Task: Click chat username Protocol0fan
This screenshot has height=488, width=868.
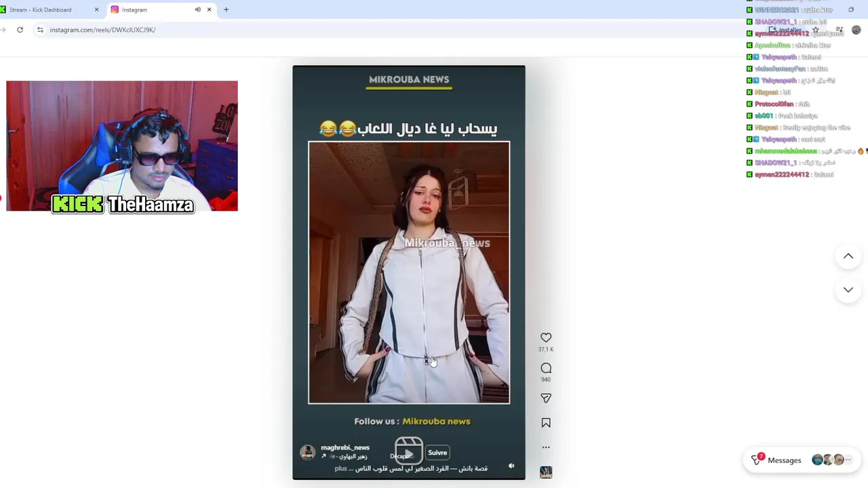Action: [774, 104]
